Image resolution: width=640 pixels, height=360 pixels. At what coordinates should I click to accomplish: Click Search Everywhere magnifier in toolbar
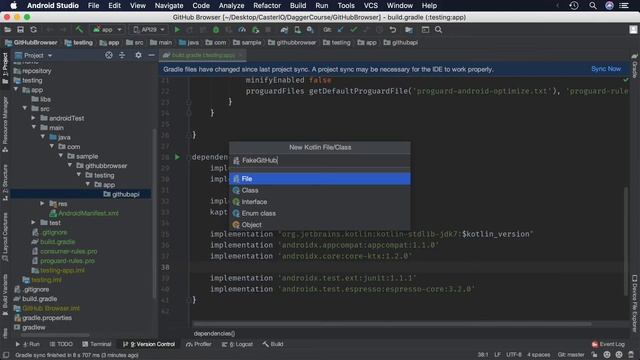(438, 30)
